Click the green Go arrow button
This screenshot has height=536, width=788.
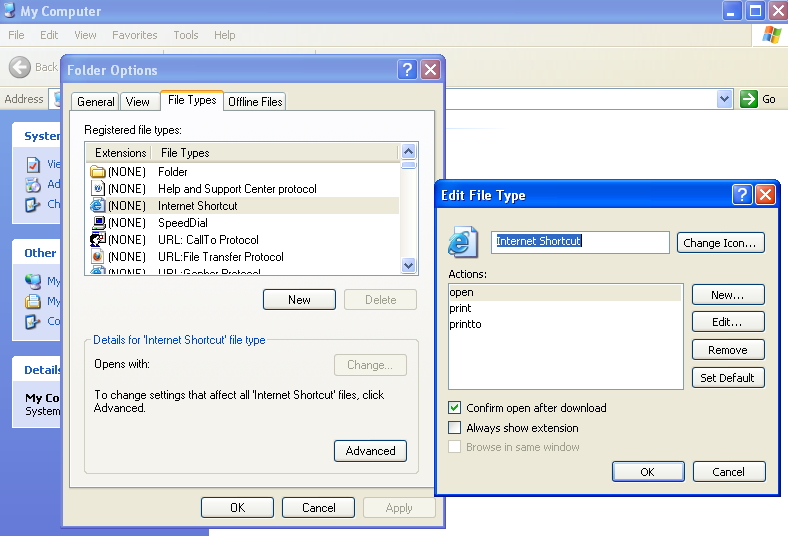(x=748, y=99)
